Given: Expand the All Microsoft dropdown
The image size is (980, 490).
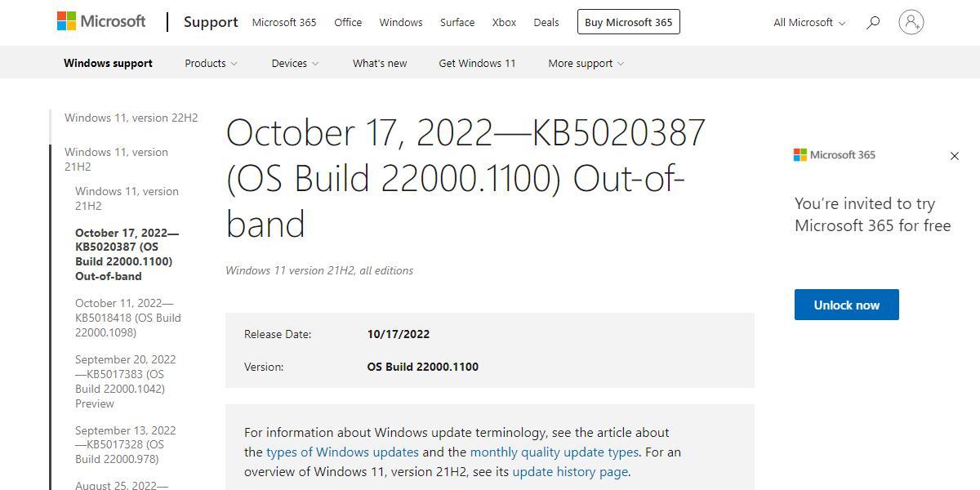Looking at the screenshot, I should (808, 22).
